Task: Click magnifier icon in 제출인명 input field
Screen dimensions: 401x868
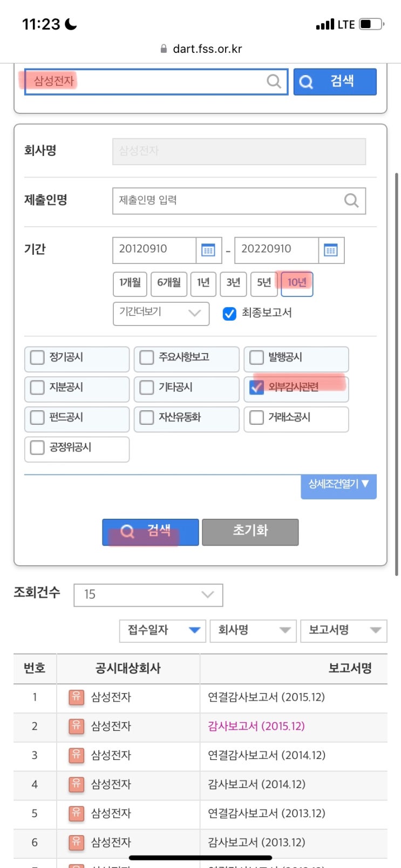Action: (x=351, y=201)
